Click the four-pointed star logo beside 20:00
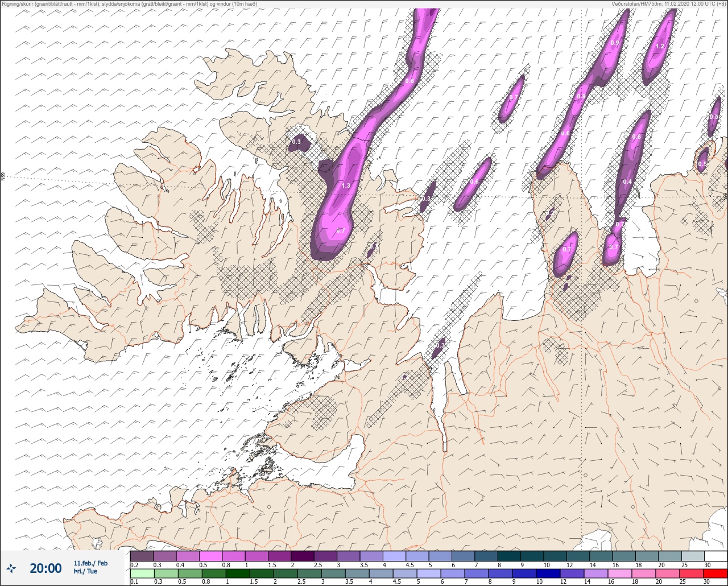Image resolution: width=728 pixels, height=586 pixels. [11, 568]
